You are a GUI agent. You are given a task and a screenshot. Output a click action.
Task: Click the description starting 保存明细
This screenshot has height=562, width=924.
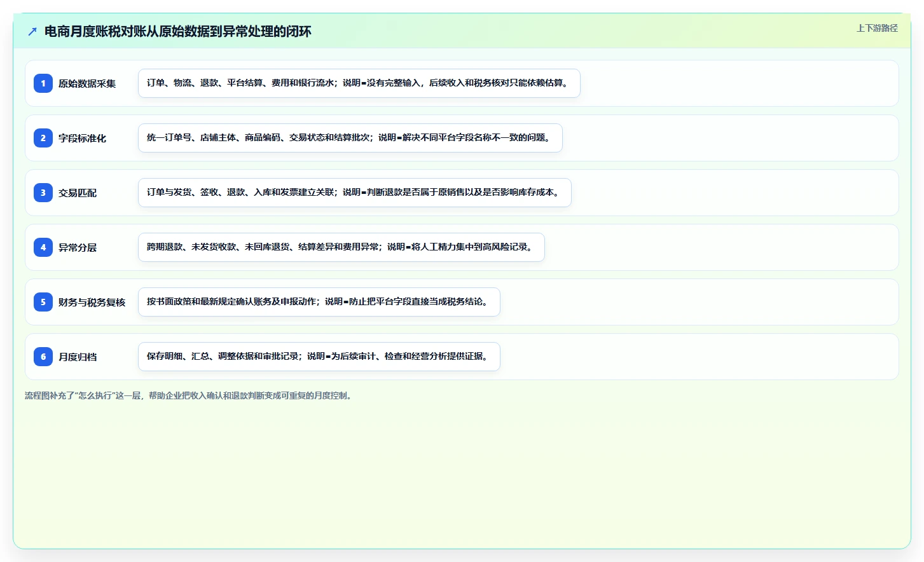click(x=319, y=357)
